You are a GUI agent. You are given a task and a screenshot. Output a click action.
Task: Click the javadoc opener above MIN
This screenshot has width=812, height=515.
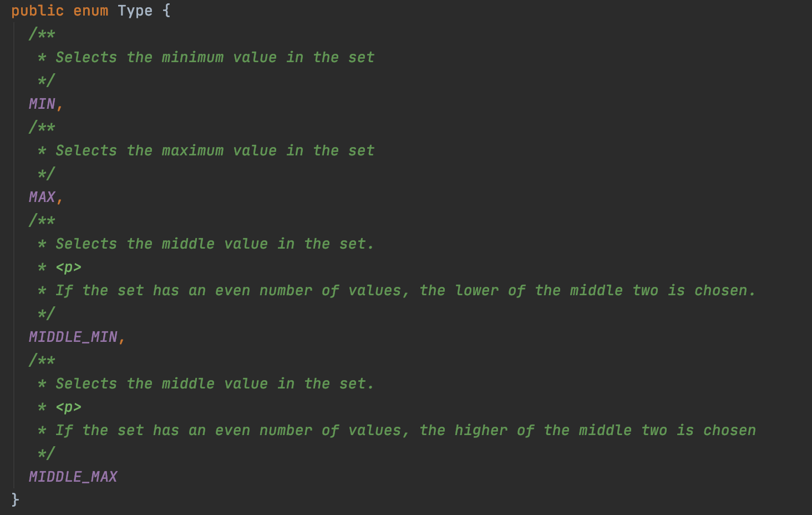(x=42, y=34)
